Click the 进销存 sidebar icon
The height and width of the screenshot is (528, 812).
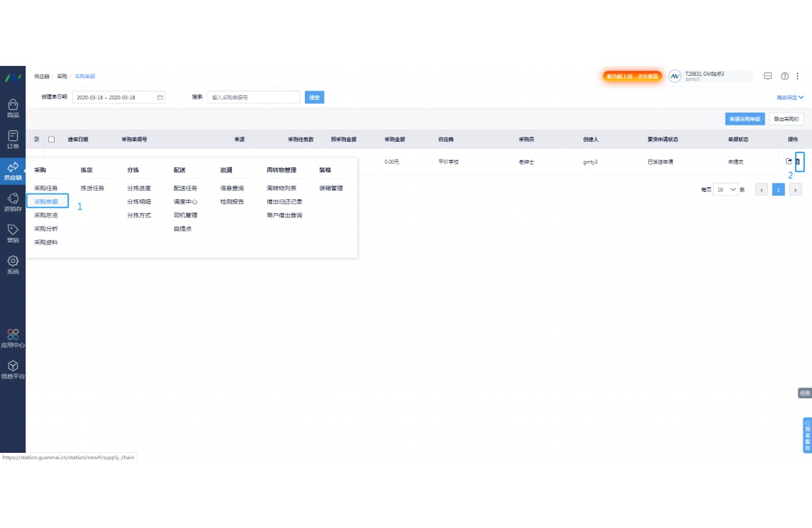coord(13,202)
